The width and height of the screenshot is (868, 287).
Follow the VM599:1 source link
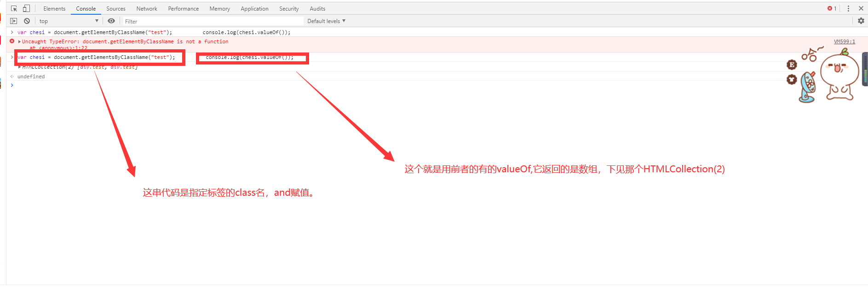tap(845, 41)
